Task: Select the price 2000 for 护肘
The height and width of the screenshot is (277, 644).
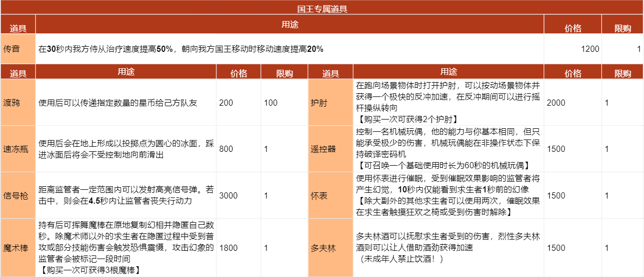Action: 556,103
